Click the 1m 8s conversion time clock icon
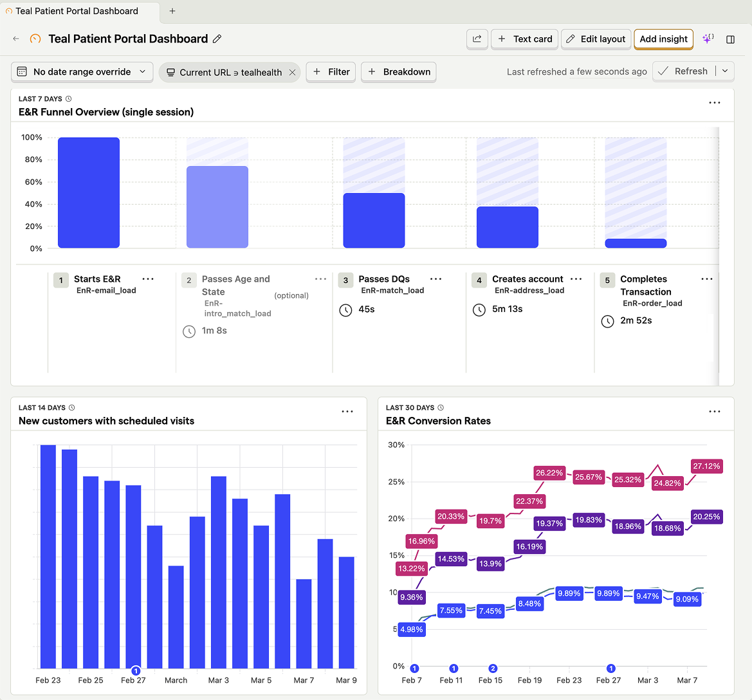 click(x=189, y=331)
